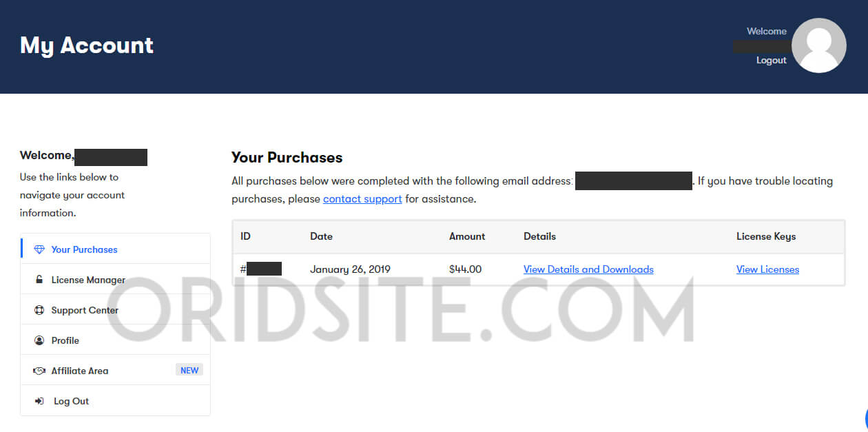The image size is (868, 432).
Task: Click the handshake icon beside Affiliate Area
Action: coord(39,371)
